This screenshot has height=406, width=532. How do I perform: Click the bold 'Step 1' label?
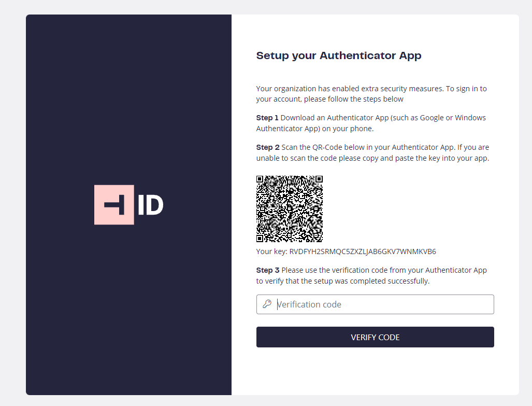pos(267,118)
